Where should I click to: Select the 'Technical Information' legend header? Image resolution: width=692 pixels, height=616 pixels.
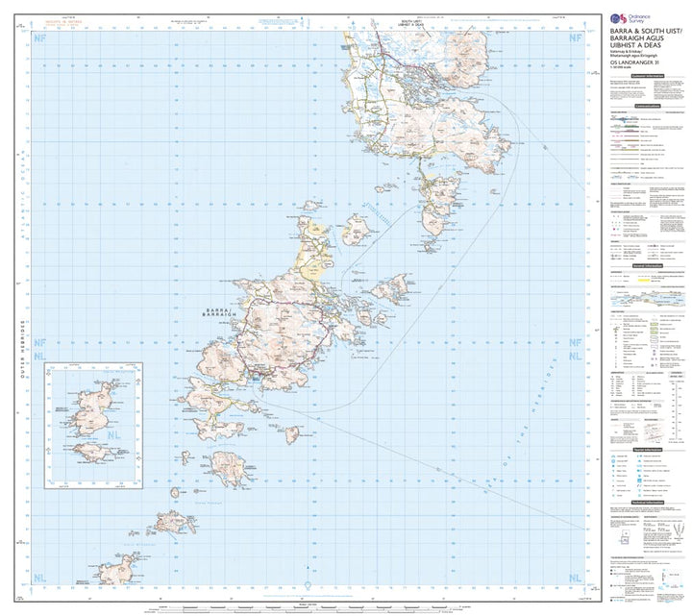pos(648,503)
